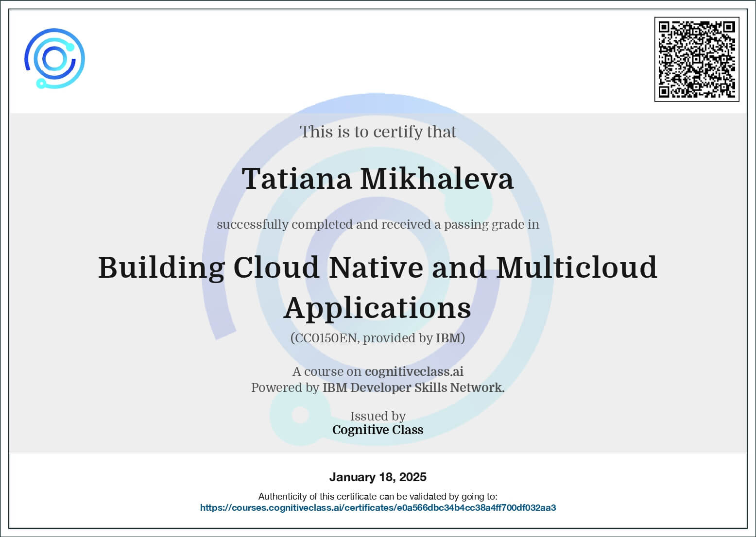Open the certificate validation URL link
The height and width of the screenshot is (537, 756).
(x=378, y=508)
